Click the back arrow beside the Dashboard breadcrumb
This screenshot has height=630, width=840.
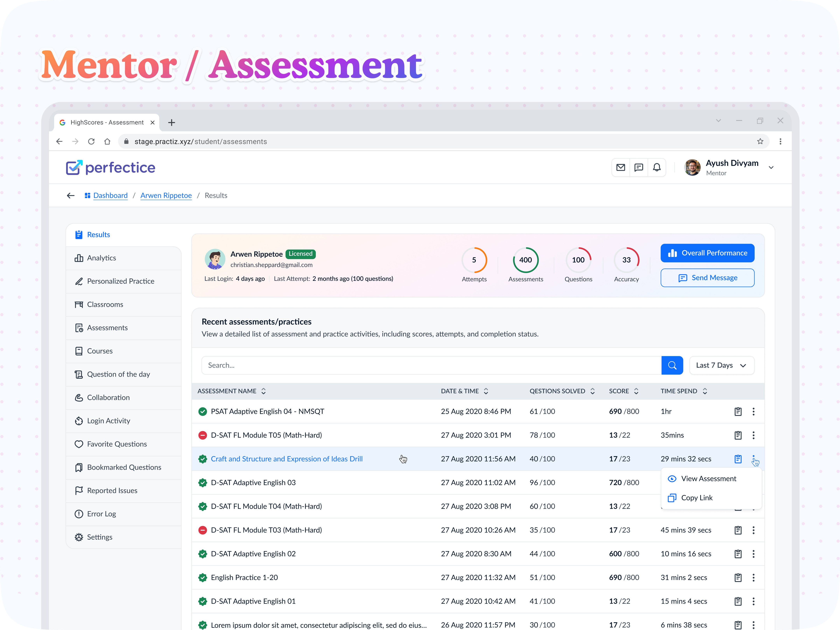pos(71,196)
